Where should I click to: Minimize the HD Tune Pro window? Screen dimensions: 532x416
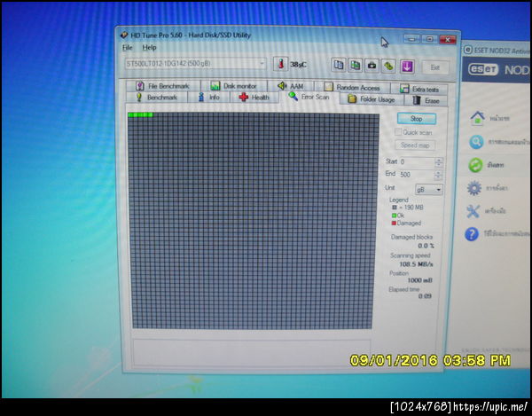(x=412, y=39)
